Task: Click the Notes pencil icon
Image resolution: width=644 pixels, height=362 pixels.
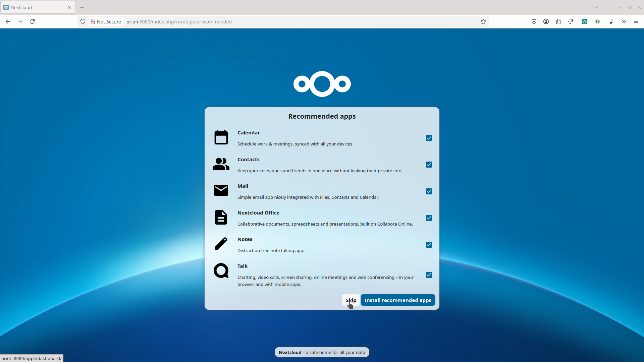Action: [221, 244]
